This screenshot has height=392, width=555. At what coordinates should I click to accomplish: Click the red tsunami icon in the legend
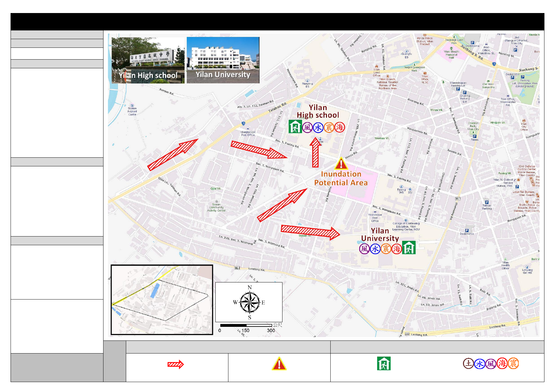pos(502,363)
